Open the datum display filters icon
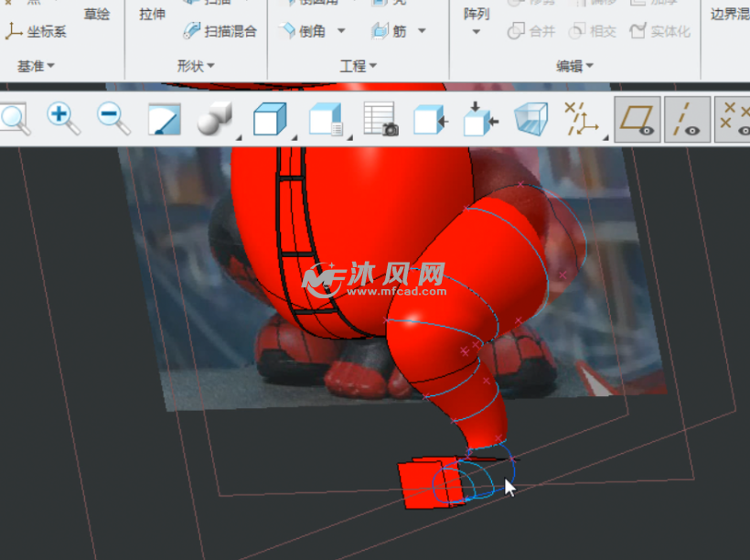 (x=581, y=119)
